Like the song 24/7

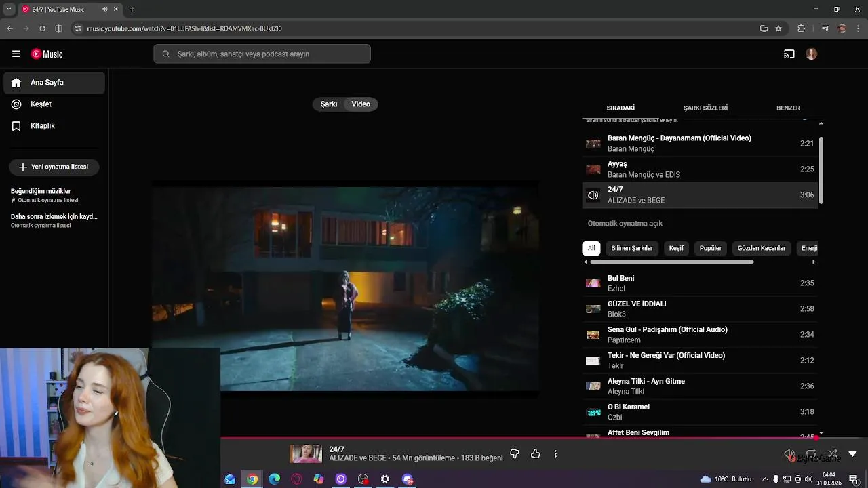pos(536,453)
